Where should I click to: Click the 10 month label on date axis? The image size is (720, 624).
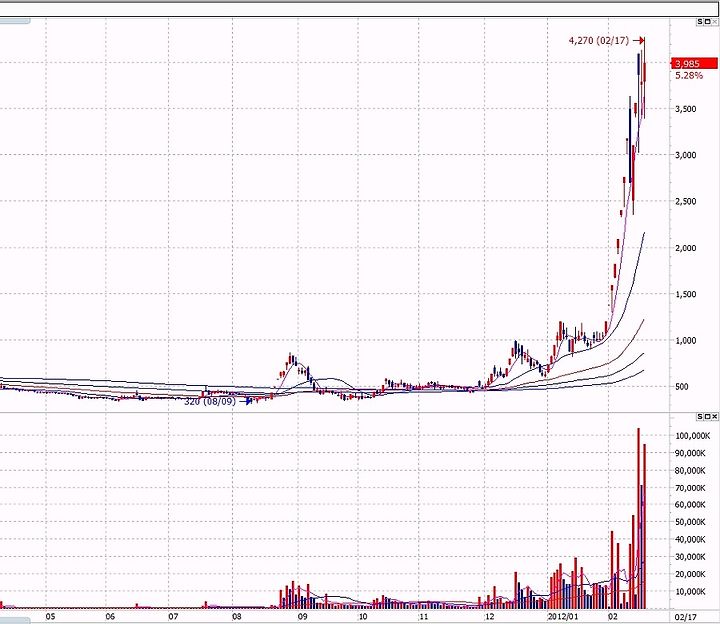tap(363, 617)
